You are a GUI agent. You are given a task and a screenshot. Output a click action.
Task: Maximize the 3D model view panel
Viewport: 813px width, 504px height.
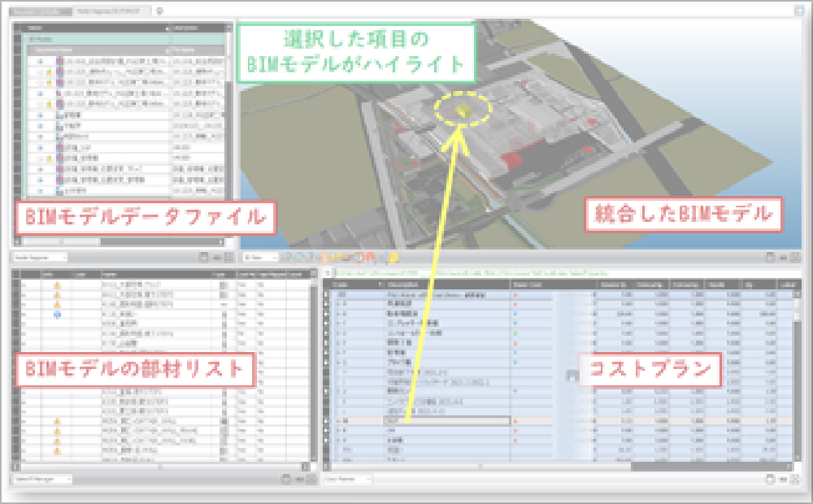(x=795, y=257)
